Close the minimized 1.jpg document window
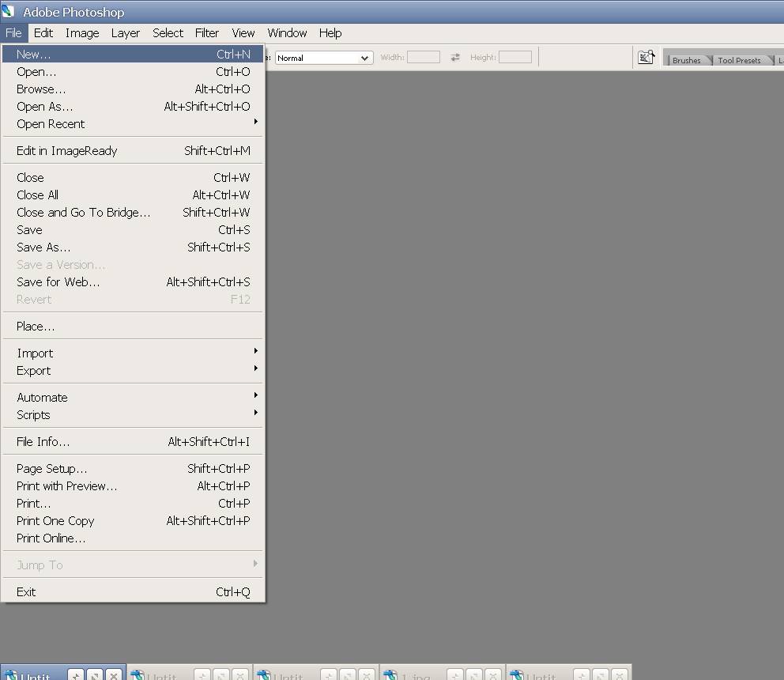Screen dimensions: 784x680 click(x=493, y=675)
